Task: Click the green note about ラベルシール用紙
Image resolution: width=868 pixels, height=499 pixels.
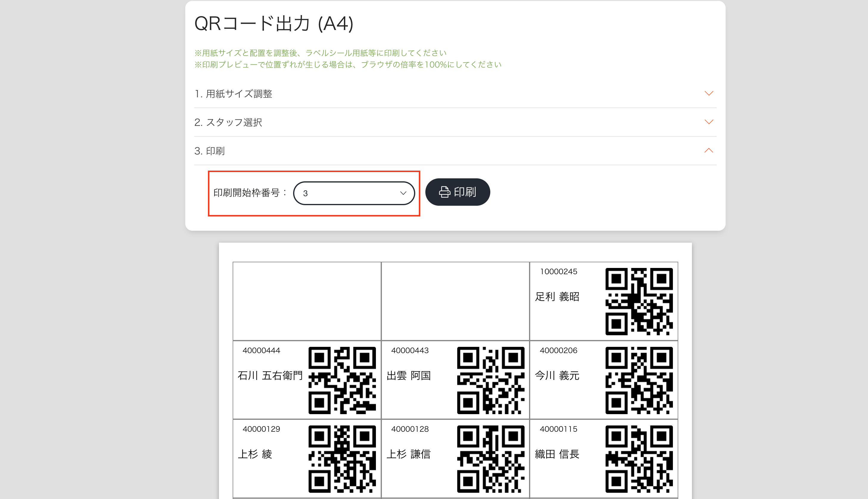Action: tap(321, 53)
